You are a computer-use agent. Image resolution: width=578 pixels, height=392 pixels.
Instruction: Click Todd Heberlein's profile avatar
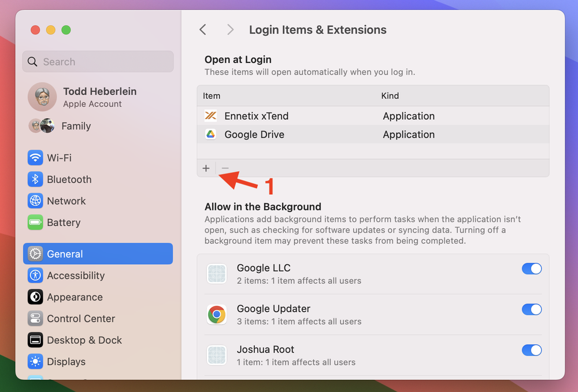[x=42, y=97]
